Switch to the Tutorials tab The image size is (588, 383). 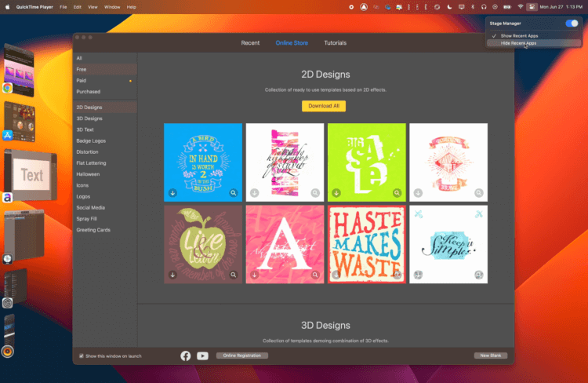[x=335, y=42]
